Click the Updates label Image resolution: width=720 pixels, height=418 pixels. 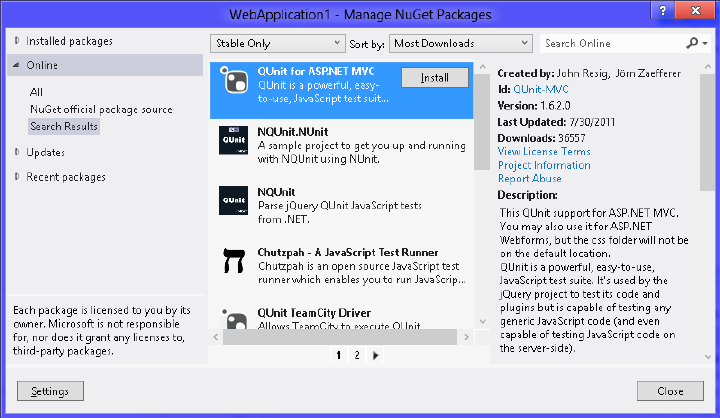pyautogui.click(x=45, y=152)
